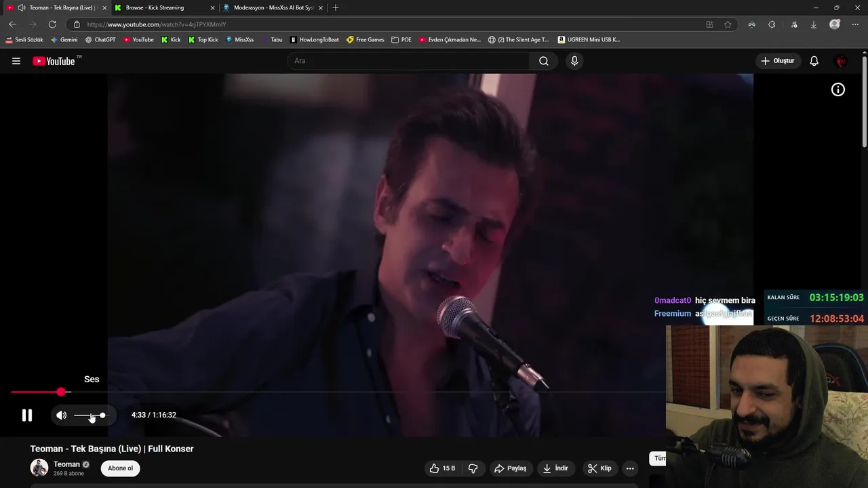Viewport: 868px width, 488px height.
Task: Open the Kick bookmark
Action: coord(171,39)
